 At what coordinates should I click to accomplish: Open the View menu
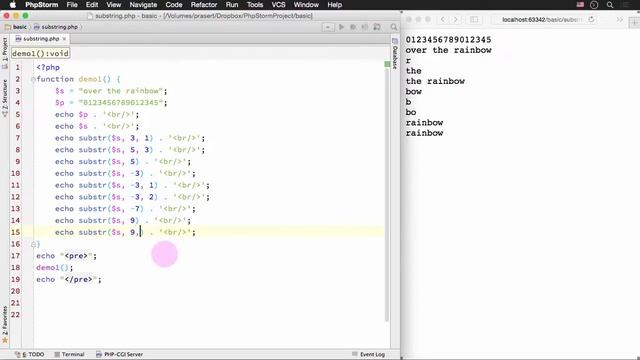pos(113,5)
